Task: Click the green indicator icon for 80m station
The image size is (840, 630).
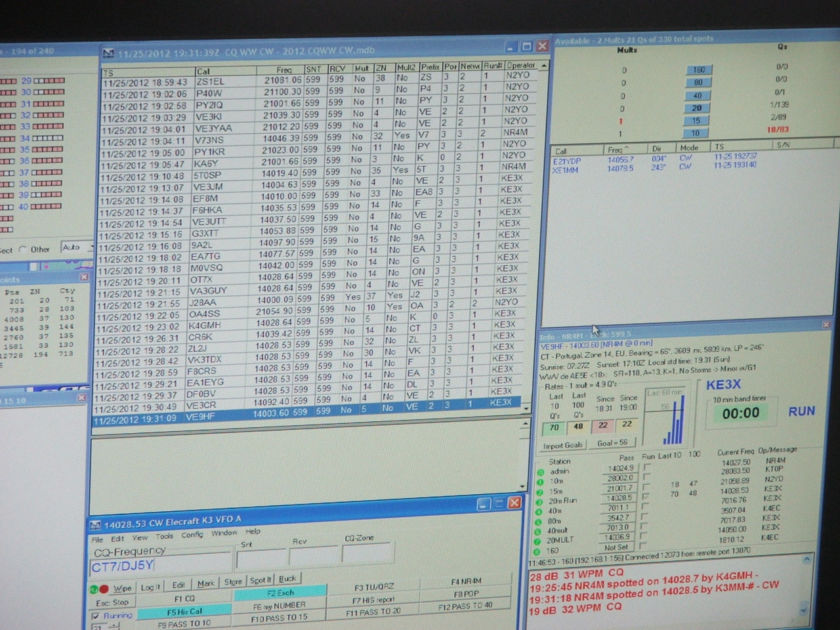Action: coord(539,521)
